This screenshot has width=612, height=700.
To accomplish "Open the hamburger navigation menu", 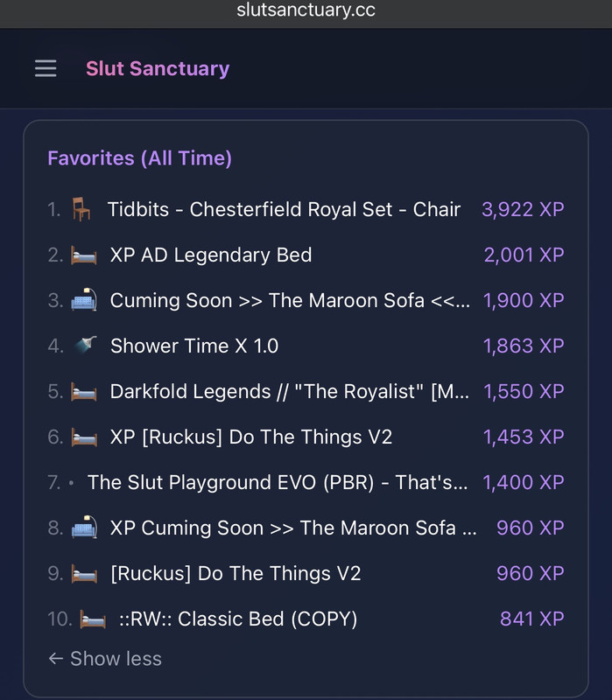I will coord(46,68).
